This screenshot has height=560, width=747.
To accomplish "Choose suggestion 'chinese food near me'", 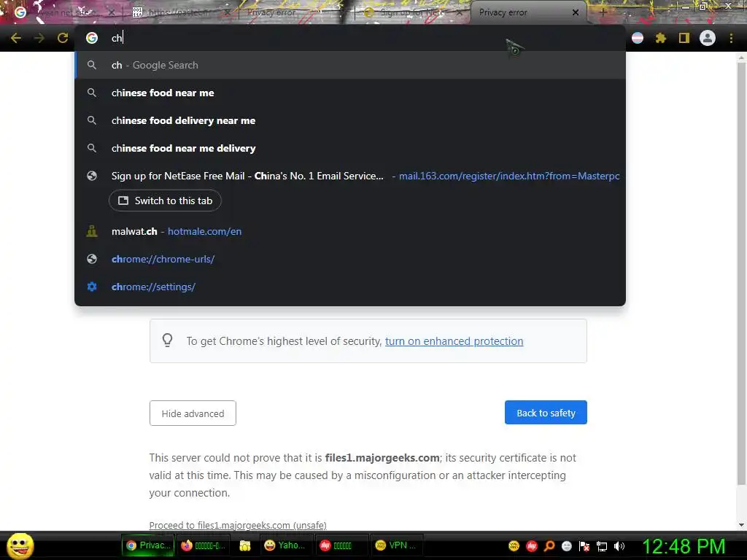I will pos(350,93).
